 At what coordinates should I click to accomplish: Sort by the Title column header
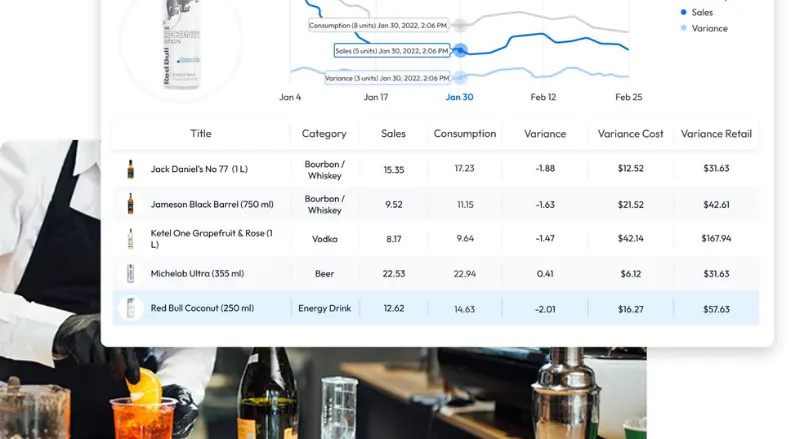coord(201,134)
